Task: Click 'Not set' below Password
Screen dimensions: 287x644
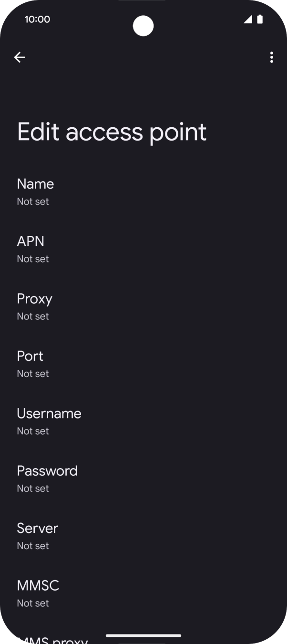Action: pyautogui.click(x=32, y=488)
